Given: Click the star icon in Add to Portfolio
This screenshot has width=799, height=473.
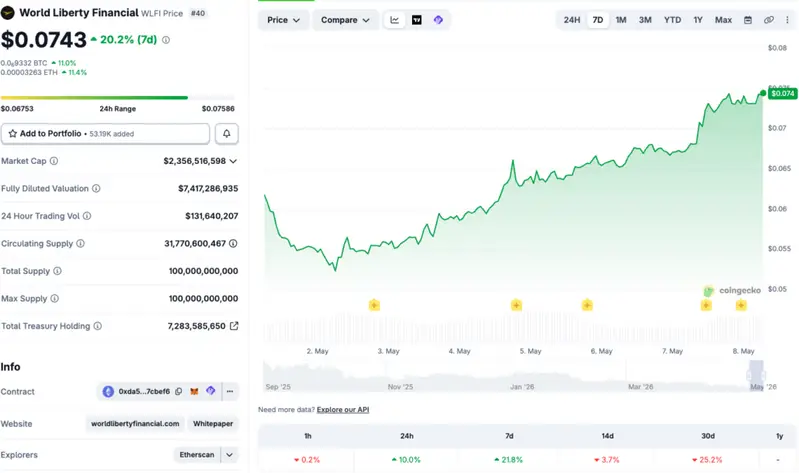Looking at the screenshot, I should click(13, 134).
